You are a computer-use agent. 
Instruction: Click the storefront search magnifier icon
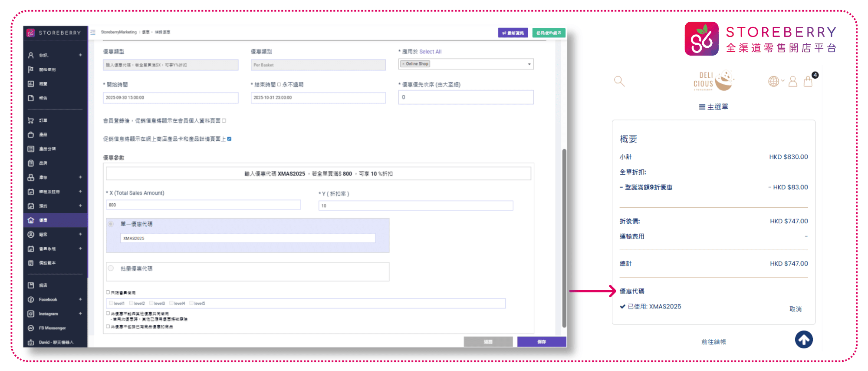click(x=619, y=81)
